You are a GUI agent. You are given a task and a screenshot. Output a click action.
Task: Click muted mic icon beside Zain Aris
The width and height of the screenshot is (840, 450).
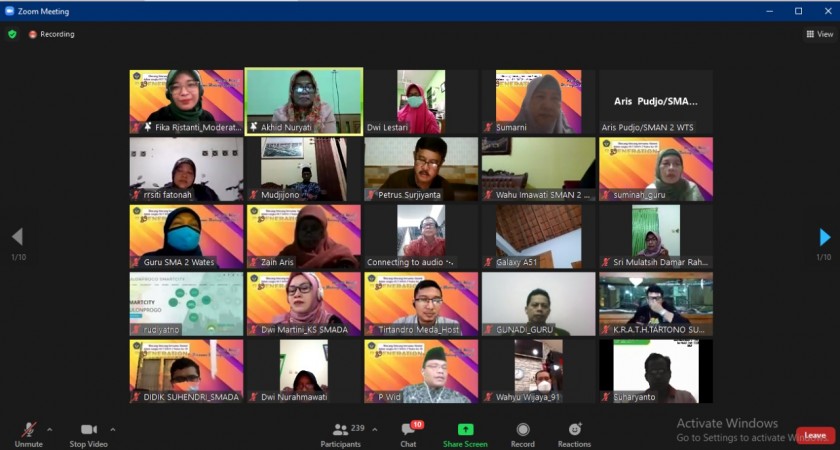click(253, 262)
